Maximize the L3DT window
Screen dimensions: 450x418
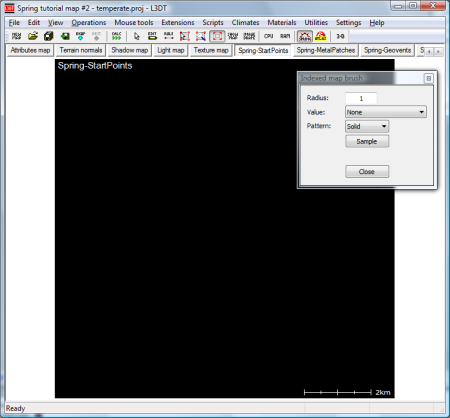tap(413, 6)
